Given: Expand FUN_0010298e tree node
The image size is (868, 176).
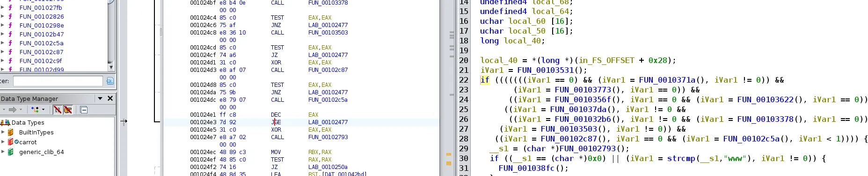Looking at the screenshot, I should (3, 25).
